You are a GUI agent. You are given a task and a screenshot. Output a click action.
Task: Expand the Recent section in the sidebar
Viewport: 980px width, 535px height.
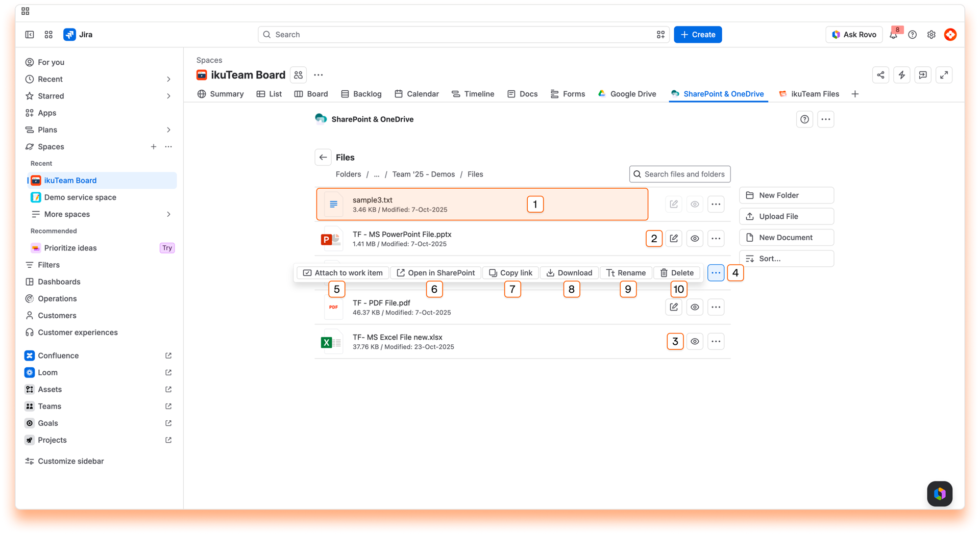(168, 79)
